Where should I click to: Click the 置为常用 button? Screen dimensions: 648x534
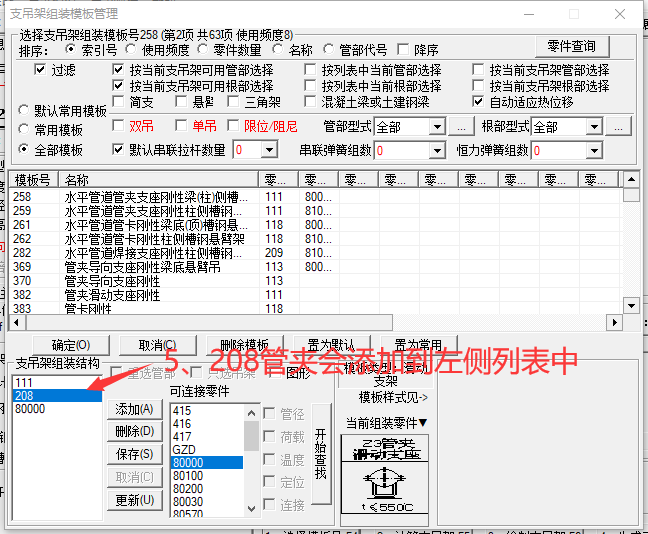coord(418,345)
